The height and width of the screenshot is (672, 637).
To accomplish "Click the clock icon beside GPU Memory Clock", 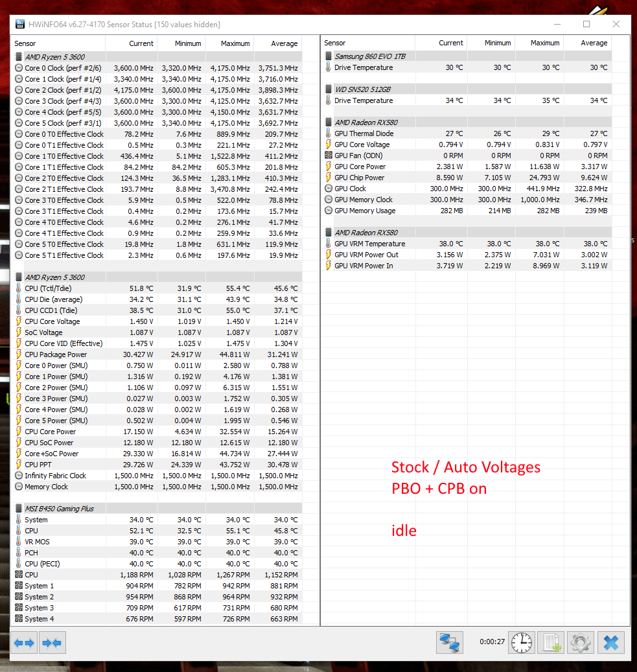I will pos(329,200).
